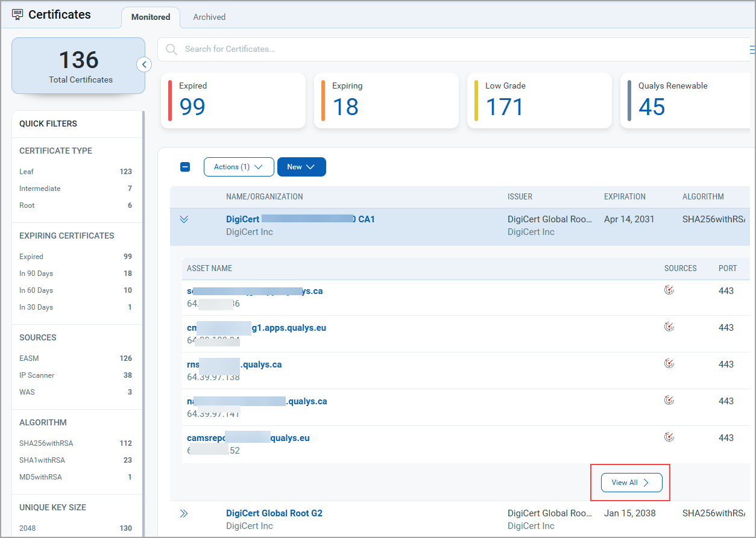
Task: Filter by SHA1withRSA algorithm
Action: pos(42,460)
